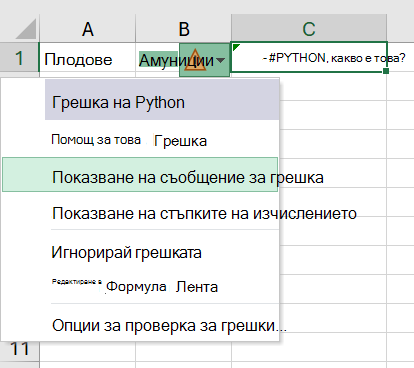414x368 pixels.
Task: Select 'Помощ за това Грешка' menu item
Action: [140, 140]
